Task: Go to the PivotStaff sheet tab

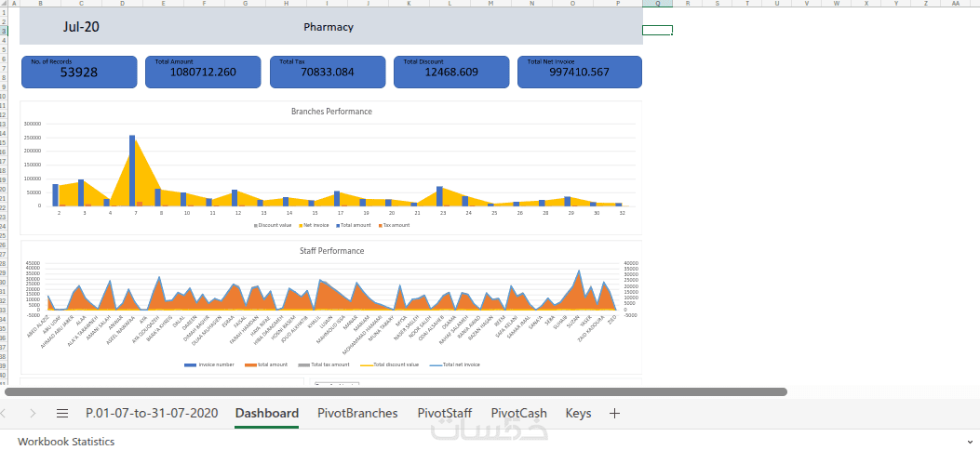Action: coord(444,414)
